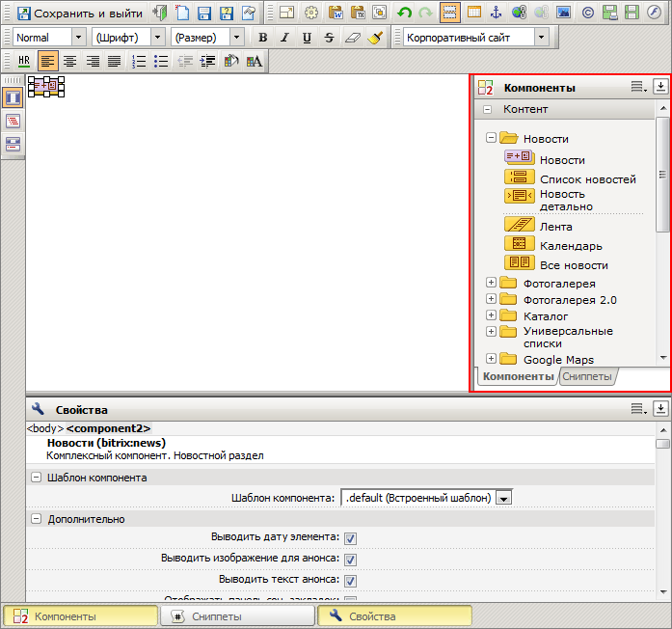The image size is (672, 629).
Task: Insert a bulleted list
Action: [161, 62]
